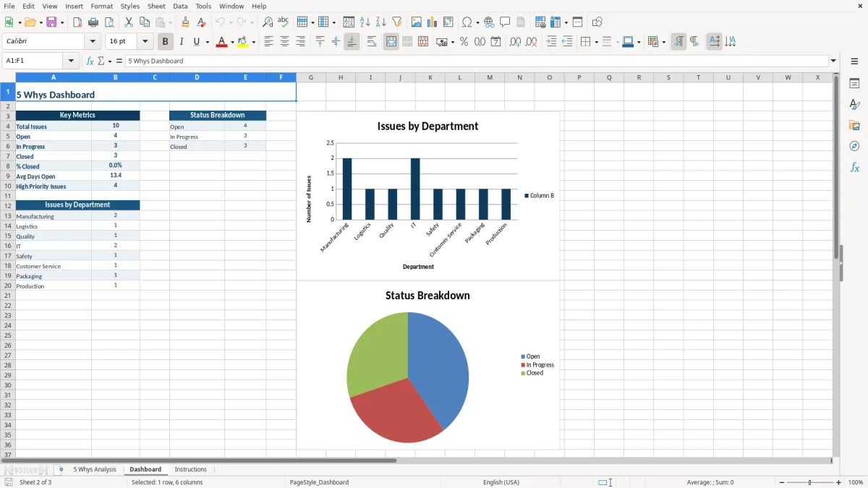Click the Save document icon
This screenshot has width=868, height=488.
(x=51, y=22)
